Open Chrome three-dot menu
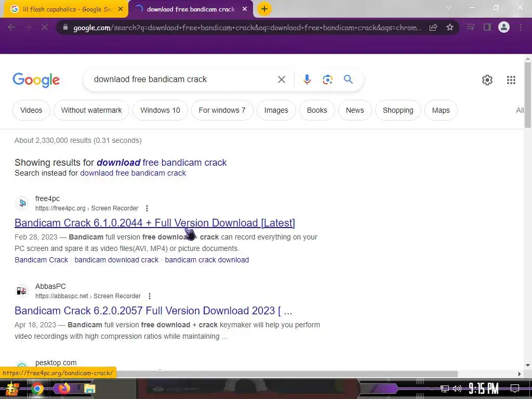This screenshot has height=399, width=532. [x=521, y=27]
